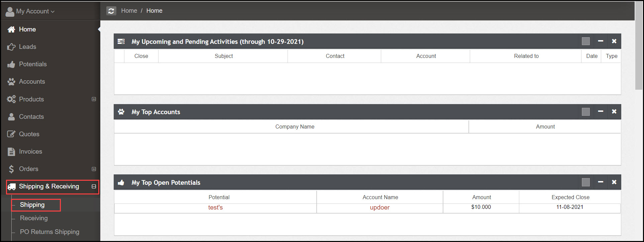644x242 pixels.
Task: Click the Expected Close column header
Action: [570, 197]
